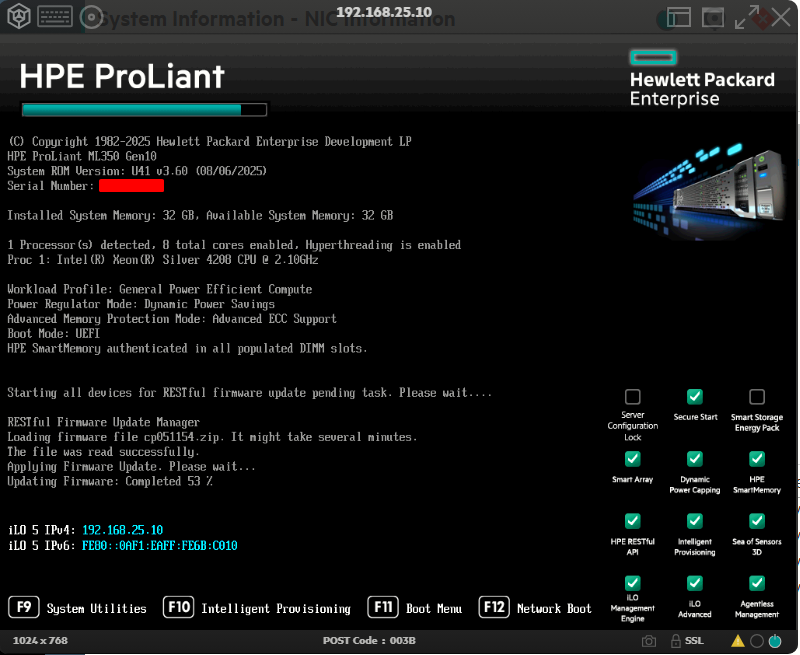This screenshot has width=800, height=655.
Task: Click the Agentless Management checkbox
Action: pos(757,583)
